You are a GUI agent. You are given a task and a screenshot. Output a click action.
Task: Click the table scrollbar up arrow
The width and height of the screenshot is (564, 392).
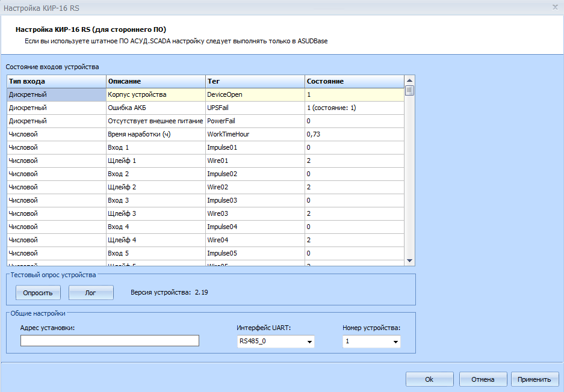coord(409,81)
